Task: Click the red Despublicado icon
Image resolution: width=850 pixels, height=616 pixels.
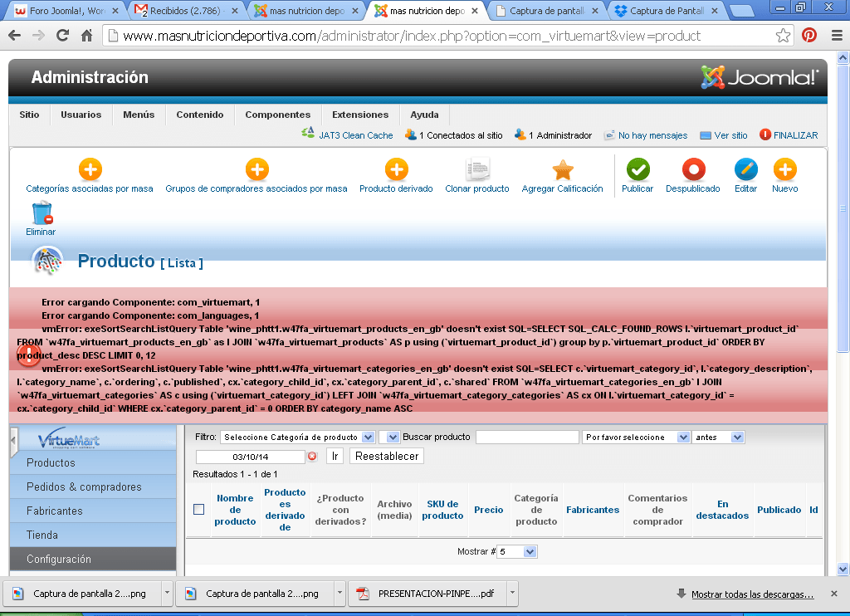Action: tap(693, 169)
